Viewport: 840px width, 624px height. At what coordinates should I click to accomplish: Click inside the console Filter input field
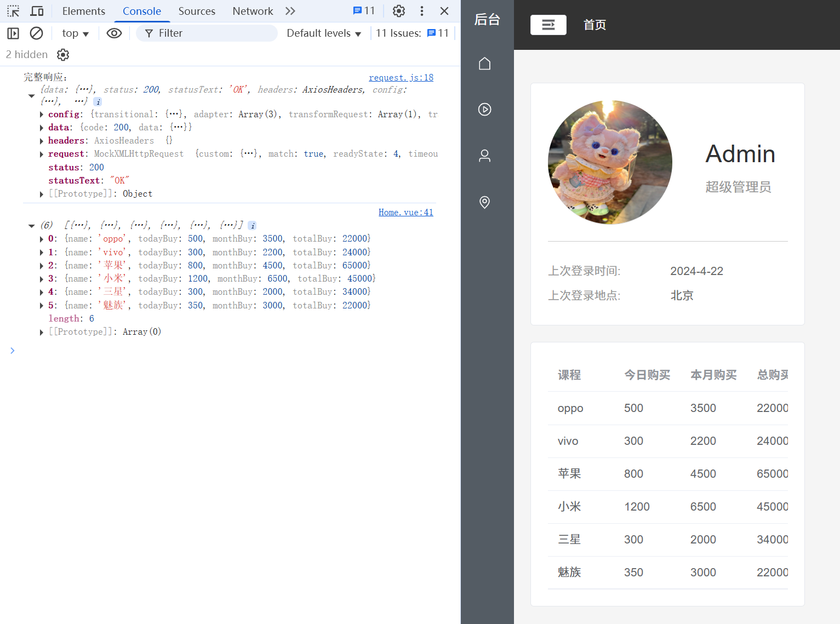point(207,33)
